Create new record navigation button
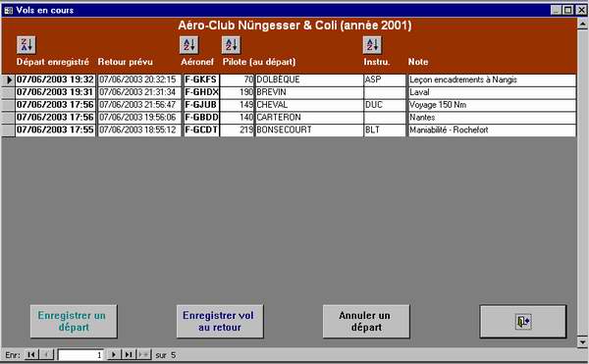 (143, 354)
